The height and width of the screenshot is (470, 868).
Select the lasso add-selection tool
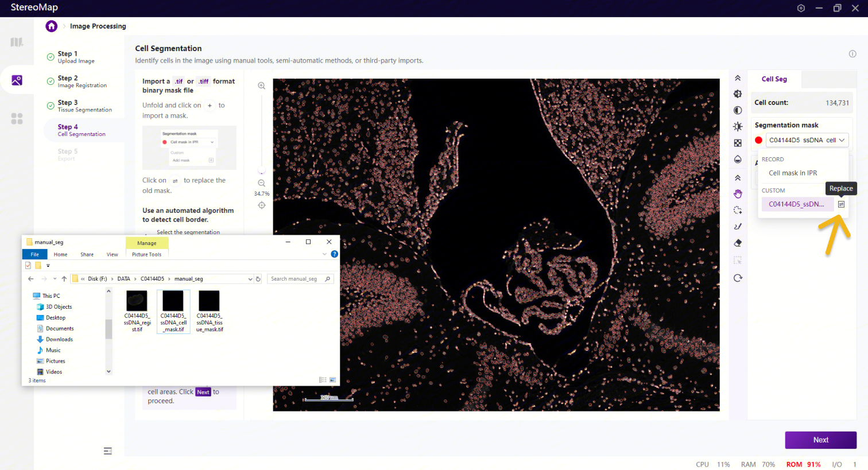tap(738, 210)
